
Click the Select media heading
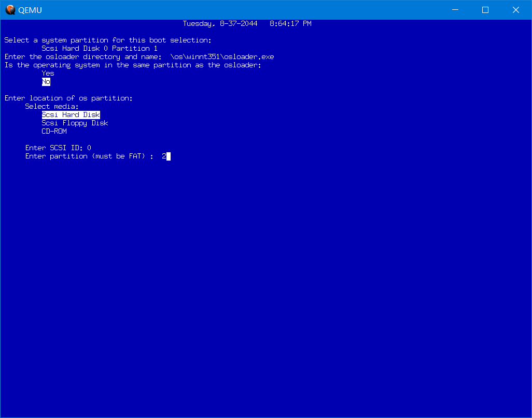click(x=51, y=106)
